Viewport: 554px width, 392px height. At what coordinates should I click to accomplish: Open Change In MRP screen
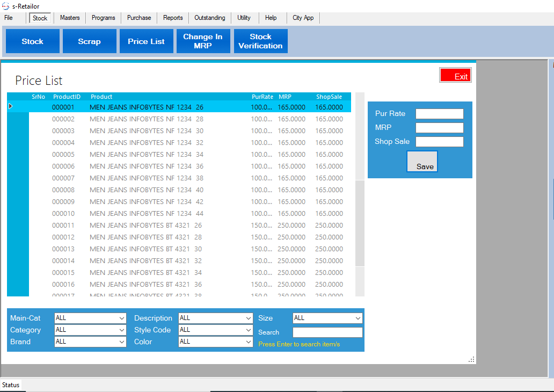(203, 41)
